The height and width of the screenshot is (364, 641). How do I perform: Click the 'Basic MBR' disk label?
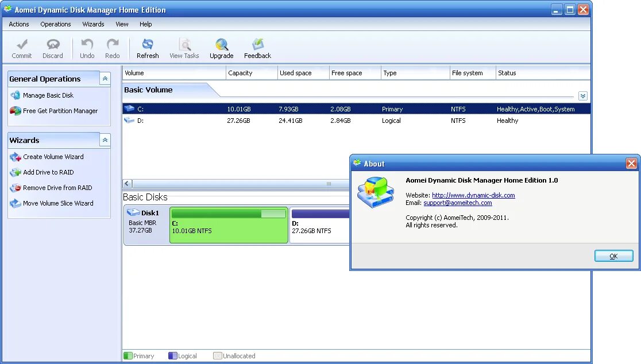142,223
